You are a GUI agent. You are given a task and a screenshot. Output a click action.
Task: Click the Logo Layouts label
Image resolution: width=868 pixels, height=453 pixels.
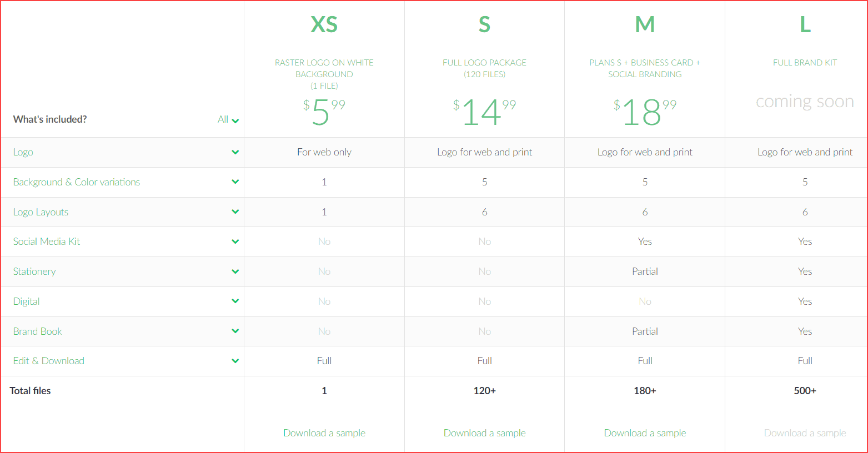[x=41, y=212]
